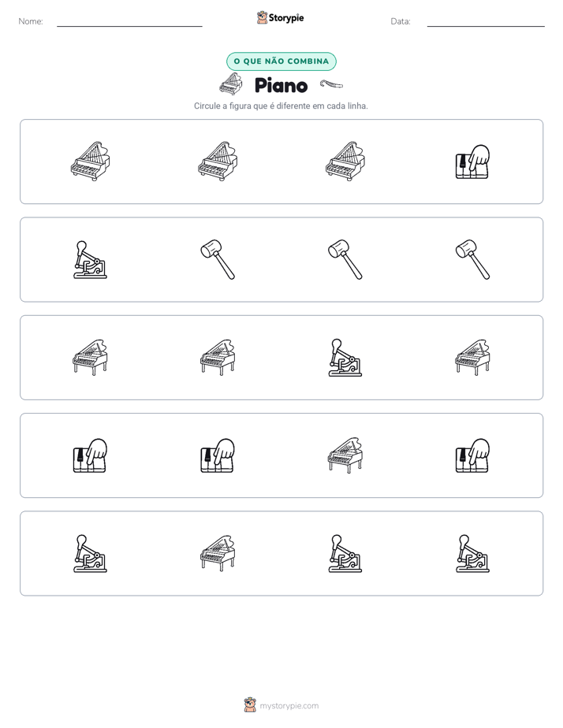This screenshot has height=728, width=563.
Task: Select the last grand piano in row three
Action: [472, 358]
